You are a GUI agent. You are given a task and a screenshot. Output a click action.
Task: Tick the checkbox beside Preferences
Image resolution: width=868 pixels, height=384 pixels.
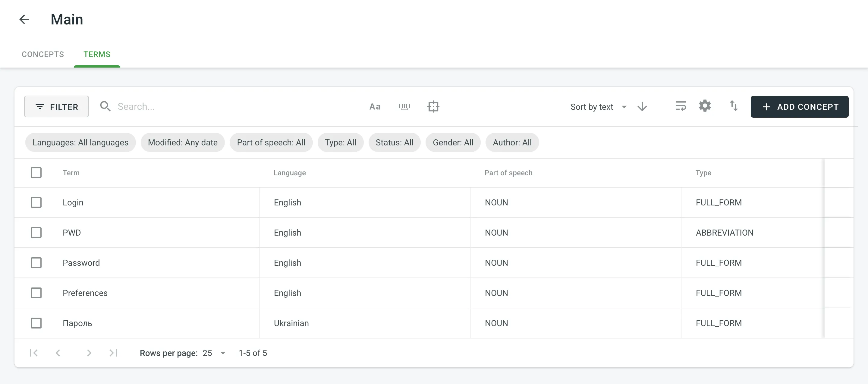(36, 293)
